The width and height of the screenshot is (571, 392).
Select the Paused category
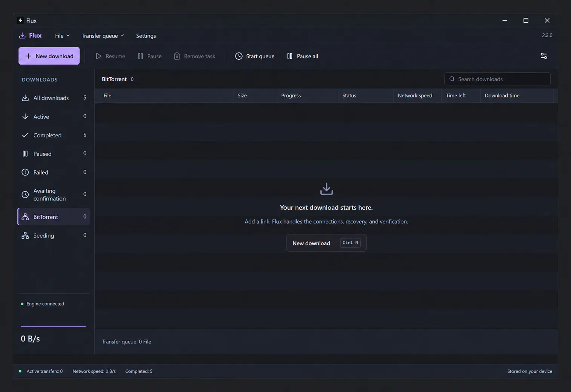pyautogui.click(x=54, y=154)
